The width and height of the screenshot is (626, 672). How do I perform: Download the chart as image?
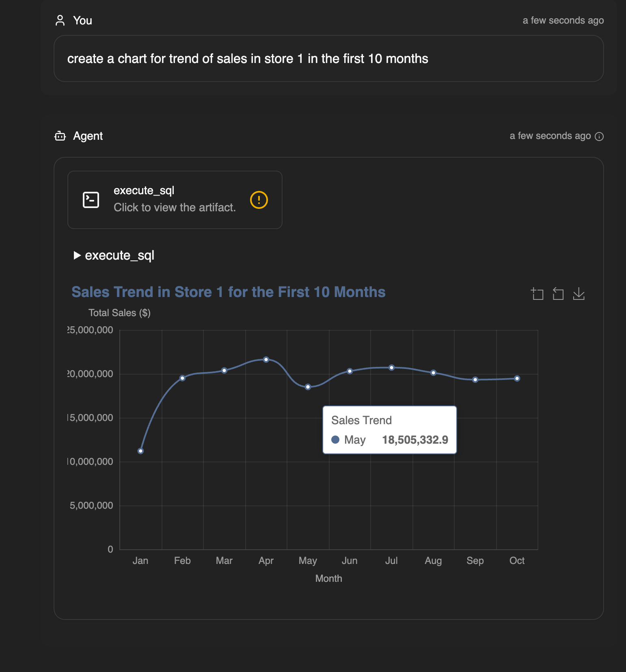pos(579,293)
